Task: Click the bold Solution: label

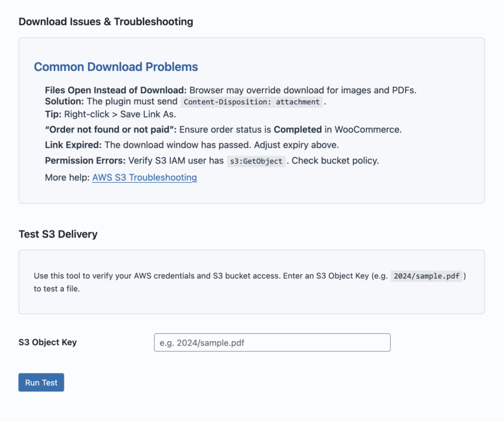Action: (x=64, y=101)
